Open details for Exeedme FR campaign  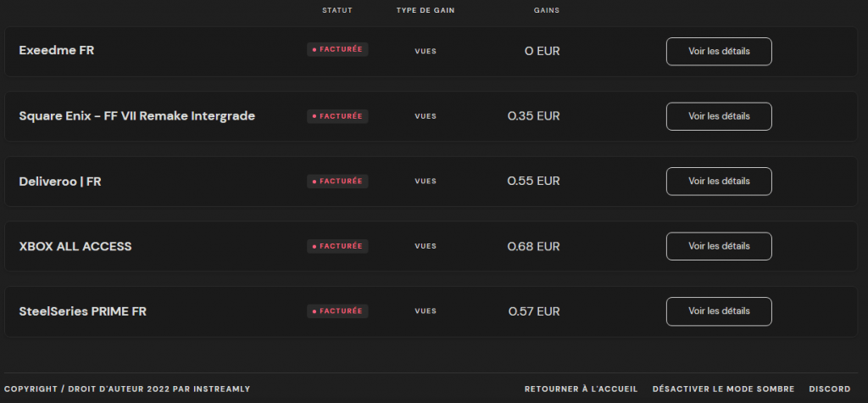(719, 51)
